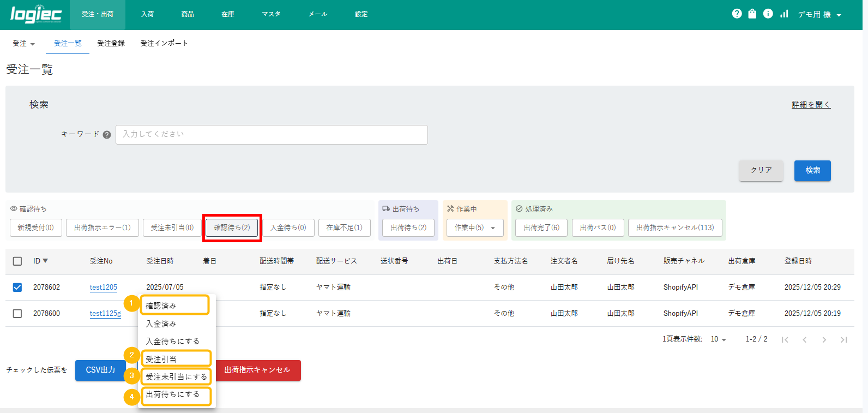The width and height of the screenshot is (868, 413).
Task: Expand the デモ用 様 user dropdown
Action: click(819, 15)
